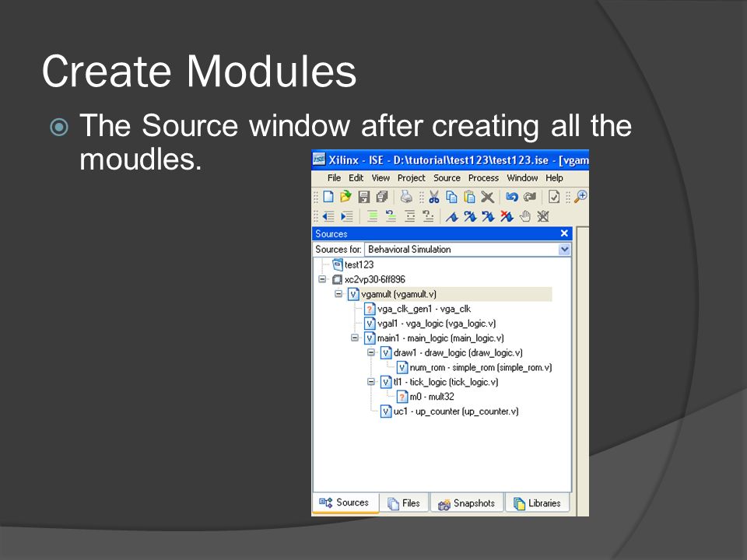Select m0 - mult32 source
The height and width of the screenshot is (560, 747).
pyautogui.click(x=426, y=397)
